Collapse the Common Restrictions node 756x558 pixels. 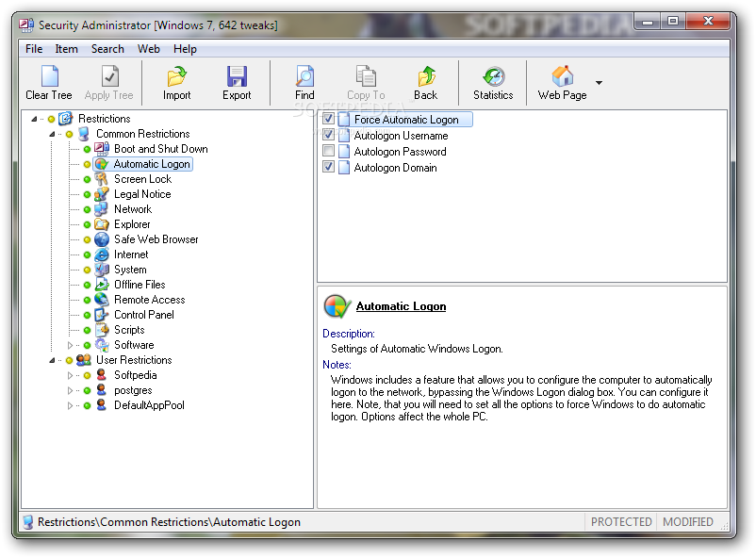pyautogui.click(x=52, y=134)
